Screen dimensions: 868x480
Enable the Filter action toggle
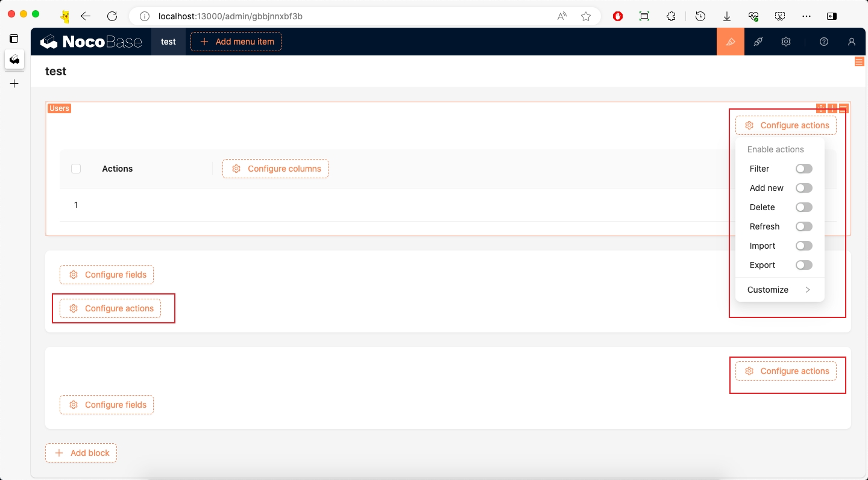coord(804,169)
